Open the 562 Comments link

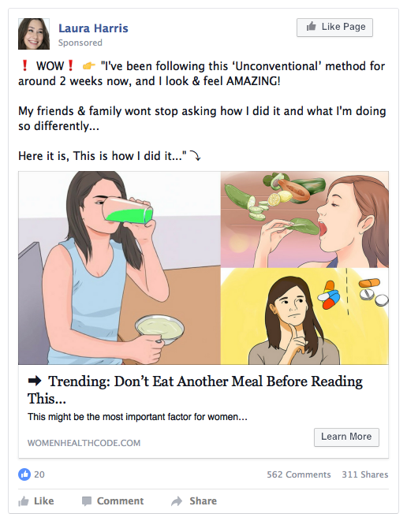point(299,474)
